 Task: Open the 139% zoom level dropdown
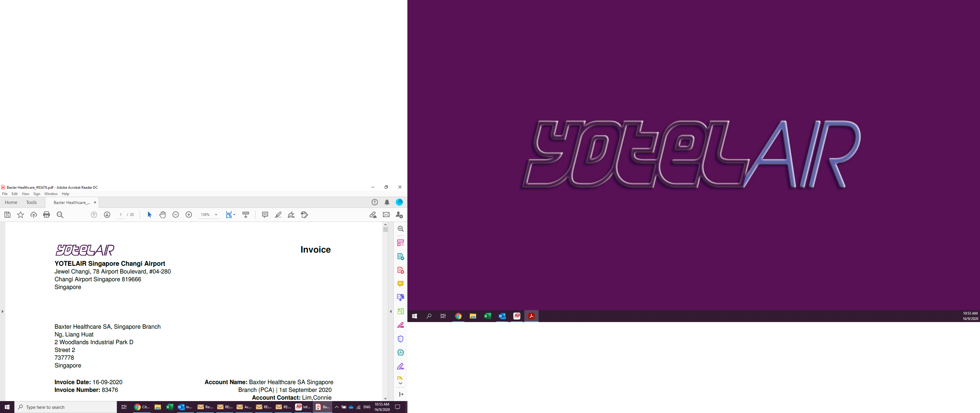pyautogui.click(x=216, y=215)
